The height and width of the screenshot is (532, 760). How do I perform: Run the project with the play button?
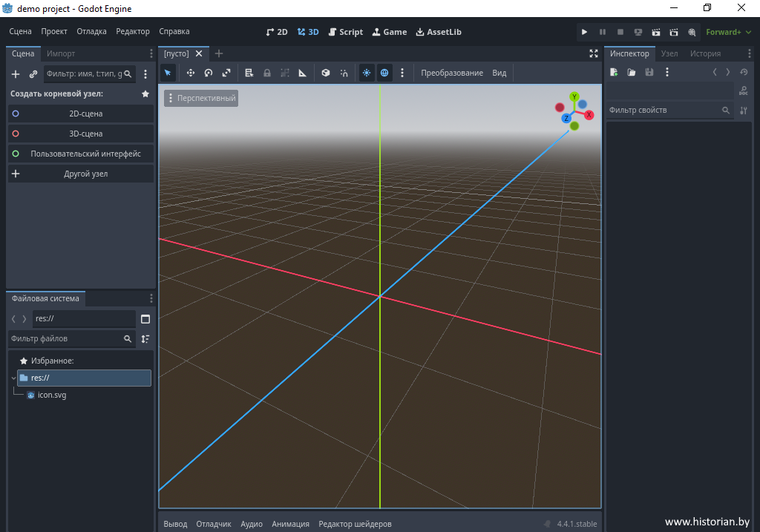[584, 32]
